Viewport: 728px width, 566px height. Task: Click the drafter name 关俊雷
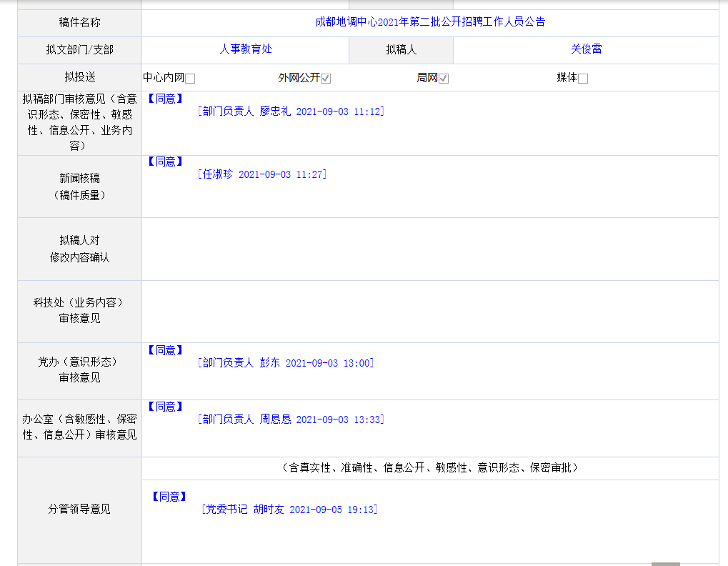(x=586, y=49)
